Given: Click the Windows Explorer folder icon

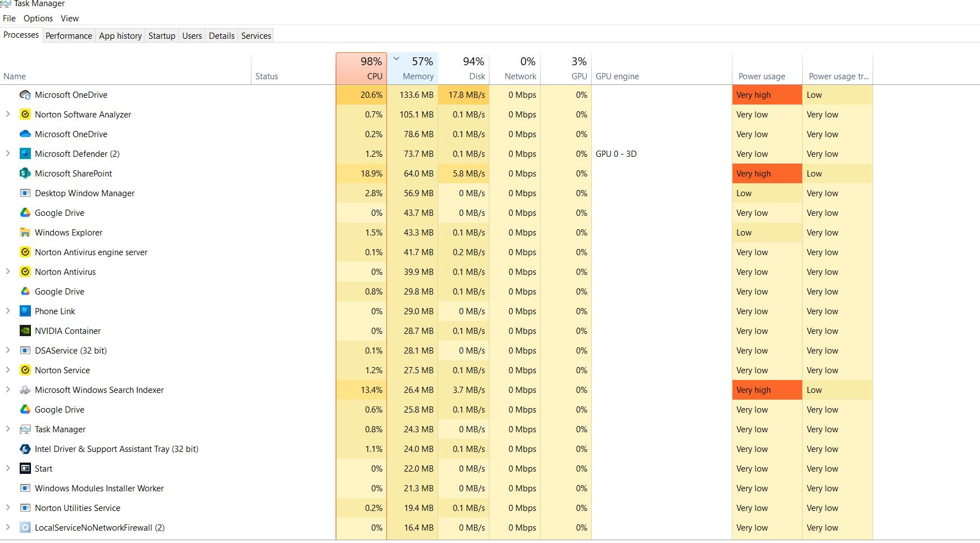Looking at the screenshot, I should (x=25, y=232).
